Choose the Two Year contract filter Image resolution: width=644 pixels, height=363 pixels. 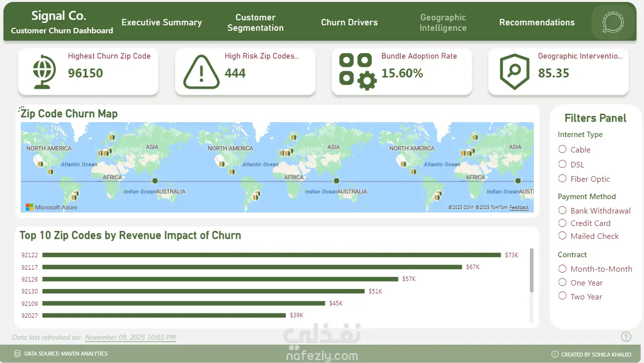point(563,296)
